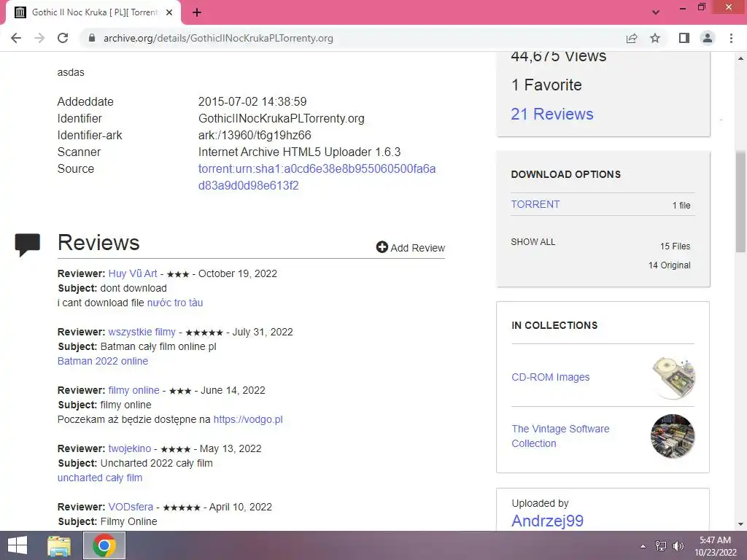747x560 pixels.
Task: Click the 15 Files count
Action: pos(675,246)
